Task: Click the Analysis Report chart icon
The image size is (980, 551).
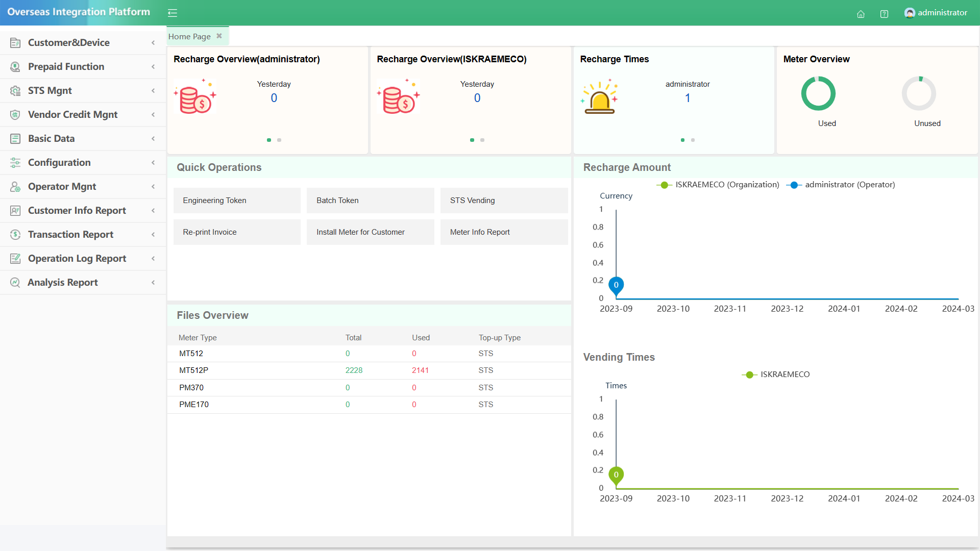Action: pos(15,283)
